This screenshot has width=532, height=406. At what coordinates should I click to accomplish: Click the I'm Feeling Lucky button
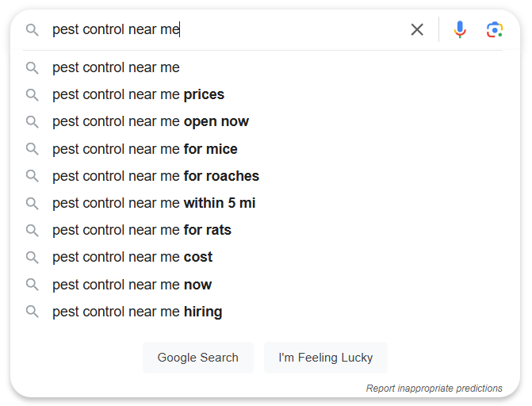[x=325, y=358]
